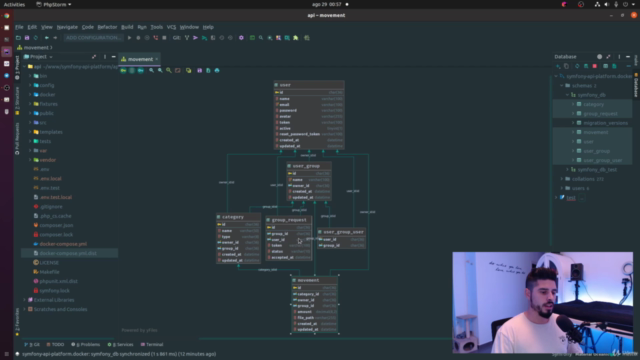The width and height of the screenshot is (640, 360).
Task: Go back with the left arrow icon
Action: click(47, 38)
